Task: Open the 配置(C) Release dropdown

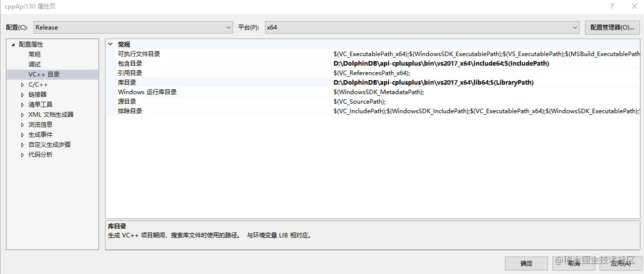Action: tap(133, 27)
